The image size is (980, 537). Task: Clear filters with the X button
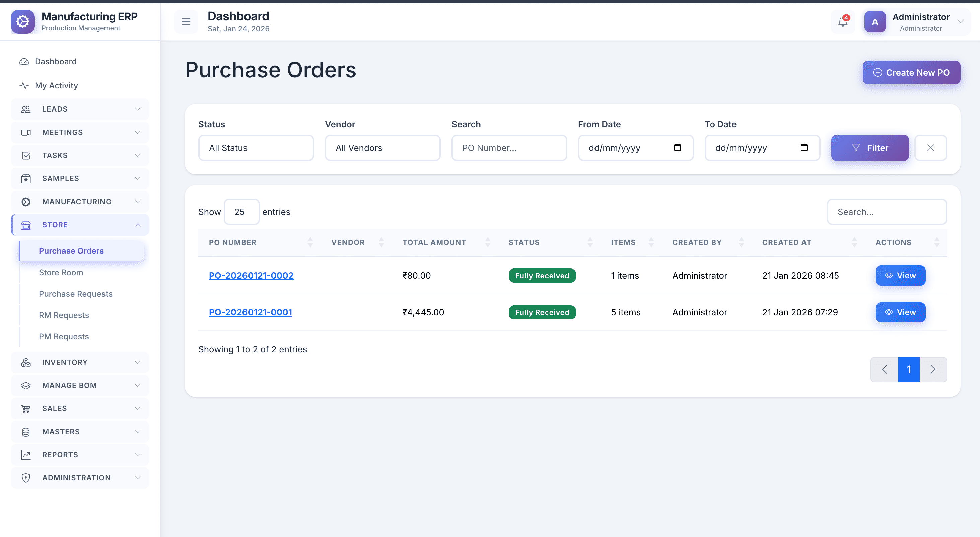[x=930, y=148]
